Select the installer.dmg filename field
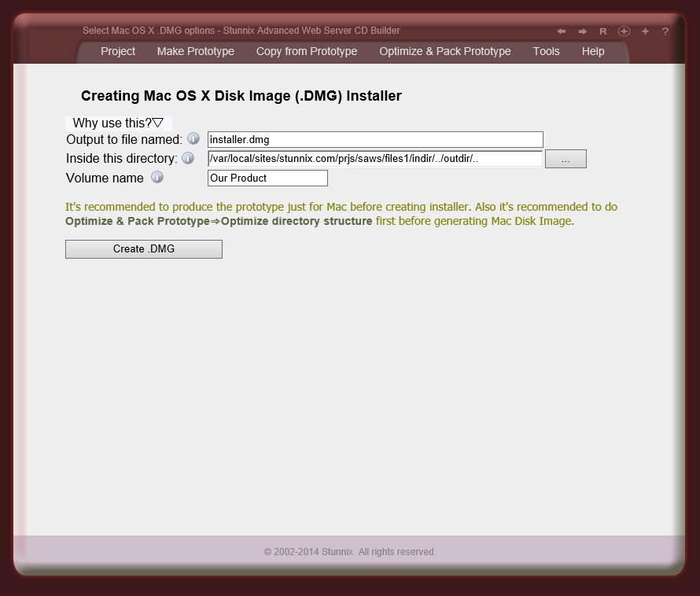Screen dimensions: 700x596 (x=374, y=139)
